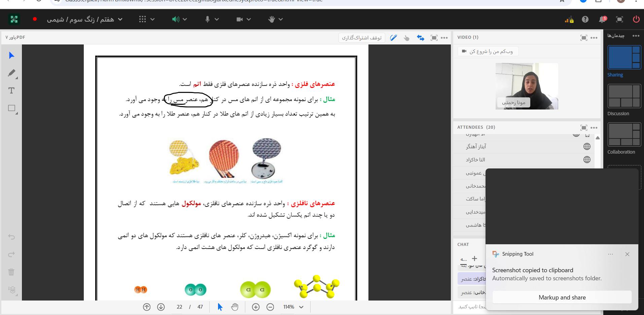644x315 pixels.
Task: Toggle the microphone on or off
Action: pos(208,20)
